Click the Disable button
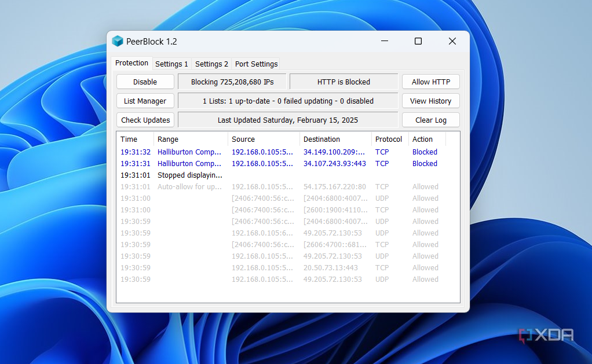This screenshot has width=592, height=364. coord(145,82)
